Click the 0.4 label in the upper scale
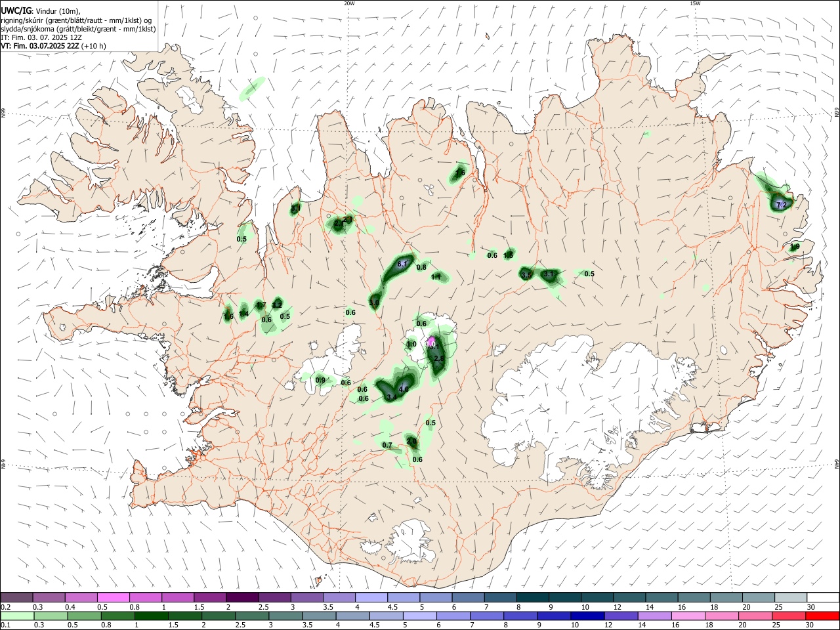 click(x=70, y=607)
